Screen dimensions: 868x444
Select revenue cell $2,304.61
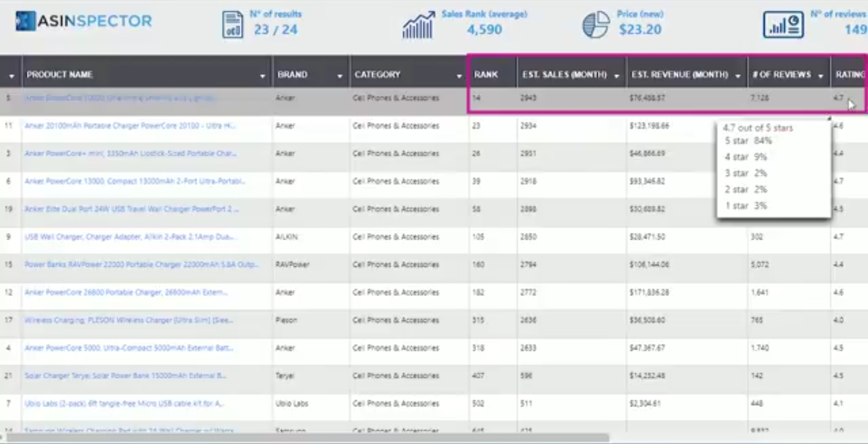[x=645, y=403]
